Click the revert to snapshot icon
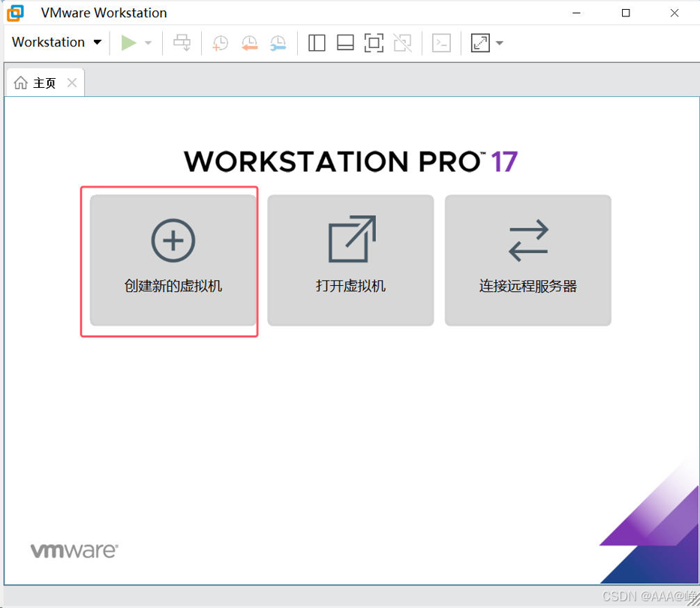Viewport: 700px width, 608px height. click(250, 43)
